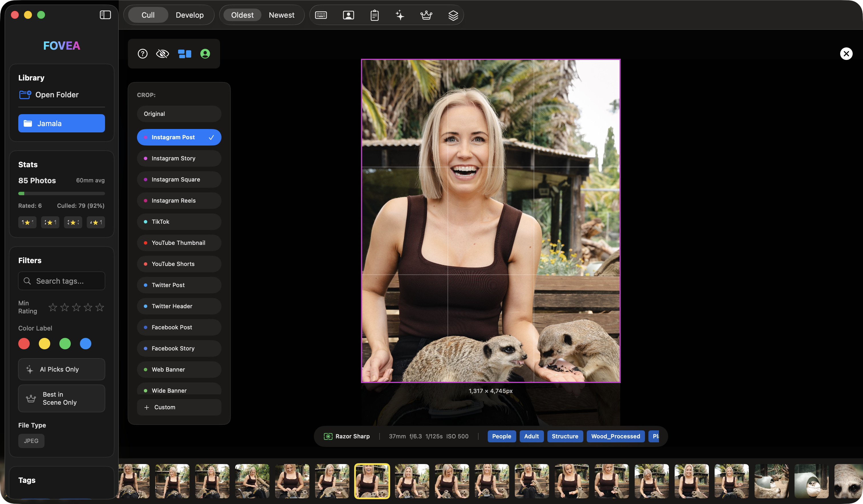Click the green person profile icon
The width and height of the screenshot is (863, 504).
(x=205, y=54)
